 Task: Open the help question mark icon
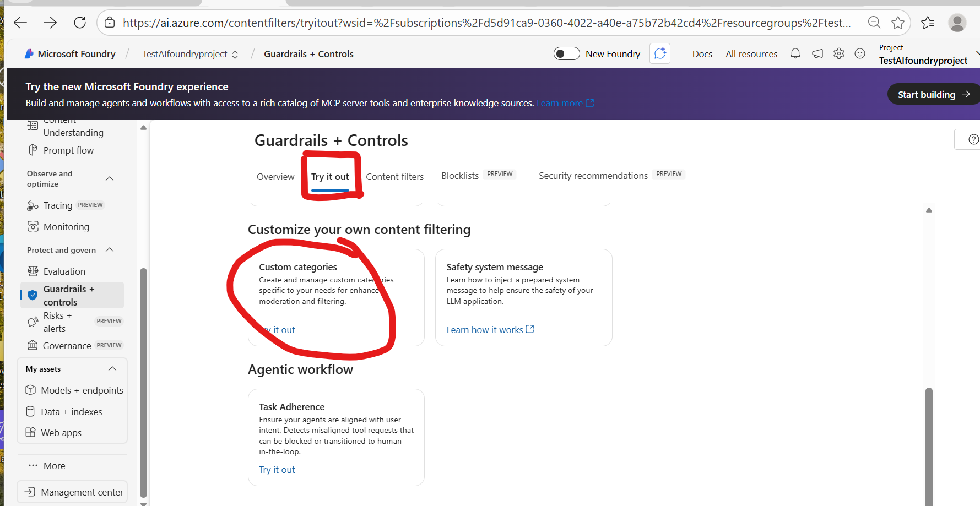point(973,139)
